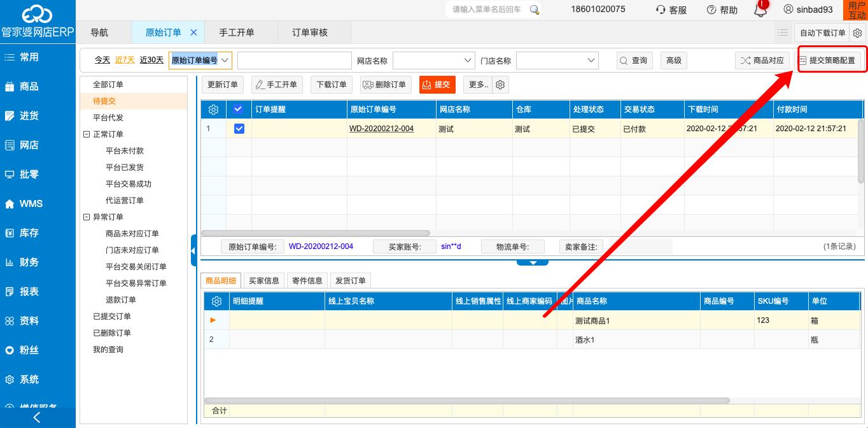Collapse the detail panel with blue arrow handle
Viewport: 868px width, 428px height.
(533, 262)
